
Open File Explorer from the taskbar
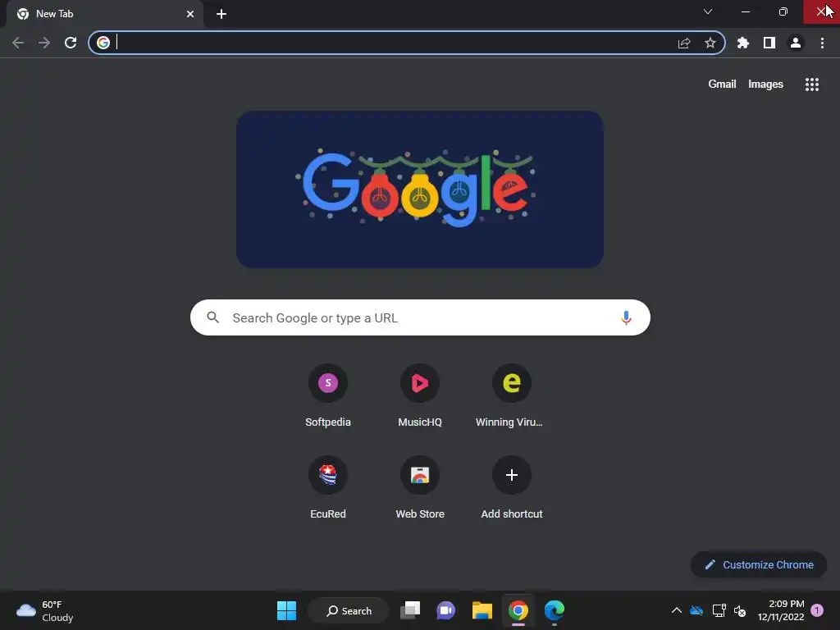[482, 610]
